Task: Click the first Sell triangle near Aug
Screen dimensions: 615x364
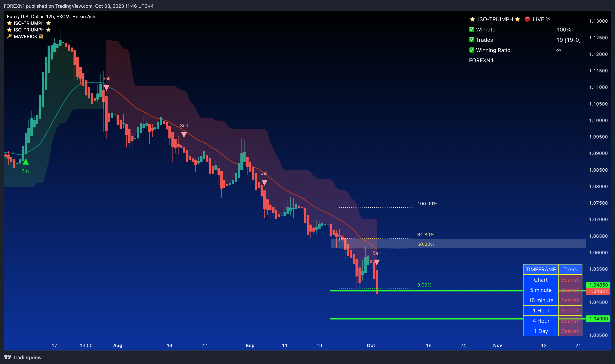Action: (106, 87)
